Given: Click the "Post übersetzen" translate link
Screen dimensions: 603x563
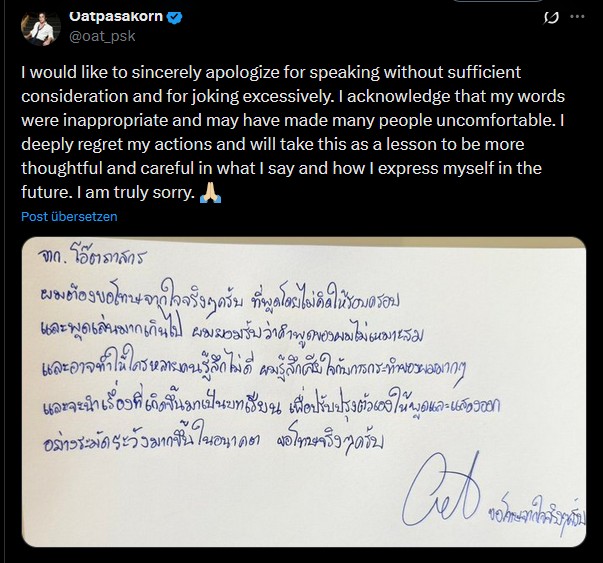Looking at the screenshot, I should coord(70,216).
